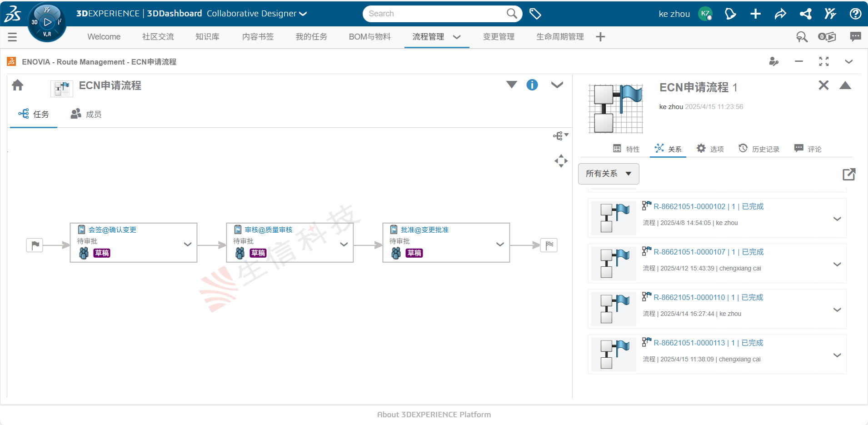
Task: Click the route finish flag node
Action: point(549,245)
